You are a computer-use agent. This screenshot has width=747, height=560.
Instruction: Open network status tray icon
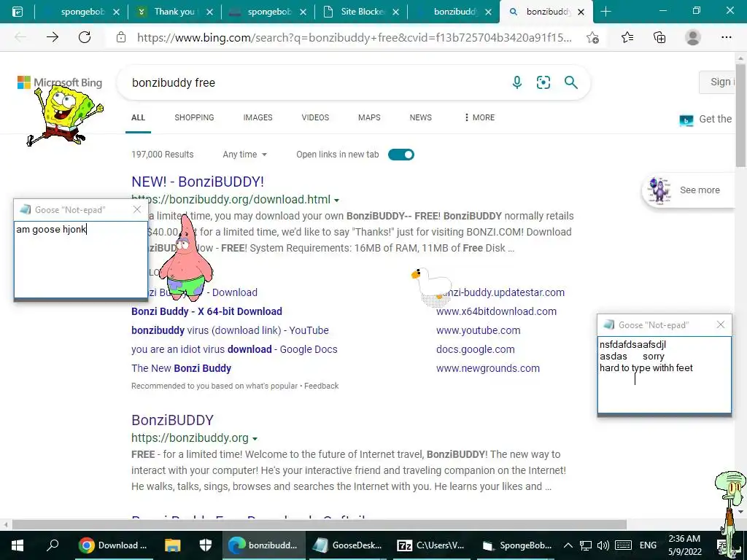[586, 545]
